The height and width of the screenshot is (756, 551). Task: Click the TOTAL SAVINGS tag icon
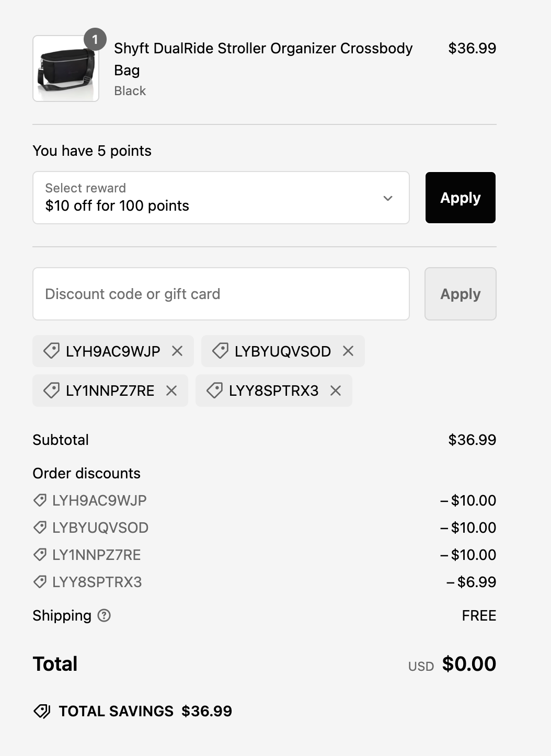pyautogui.click(x=42, y=711)
